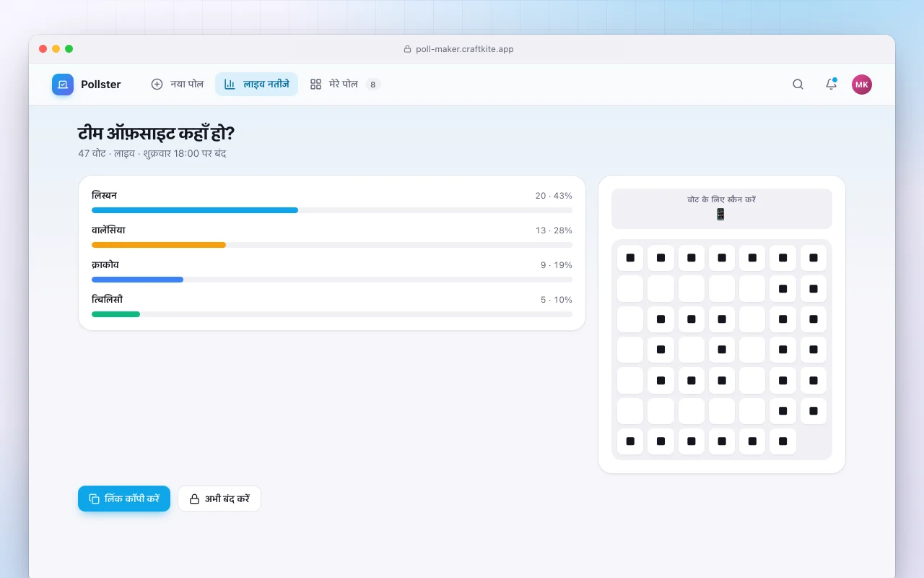
Task: Click the poll-maker.craftkite.app address bar
Action: tap(458, 49)
